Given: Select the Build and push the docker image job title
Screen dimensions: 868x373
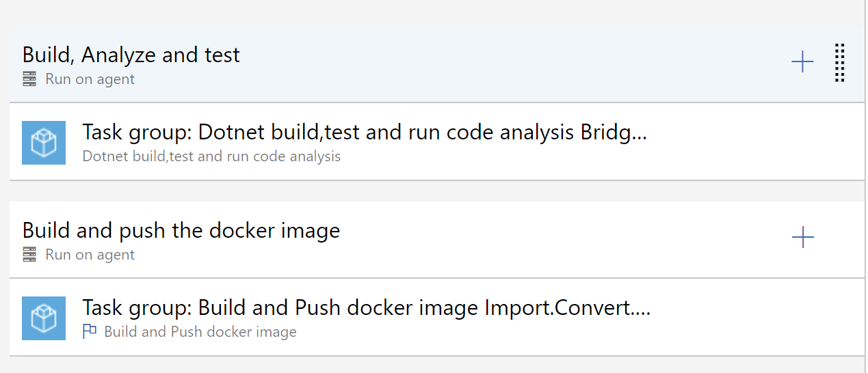Looking at the screenshot, I should pos(181,230).
